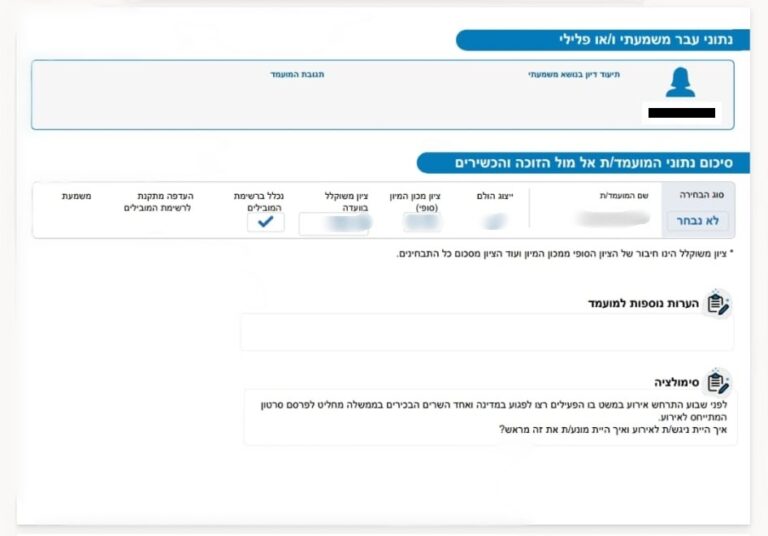Click the סוג הבחירה label
768x536 pixels.
pyautogui.click(x=702, y=195)
